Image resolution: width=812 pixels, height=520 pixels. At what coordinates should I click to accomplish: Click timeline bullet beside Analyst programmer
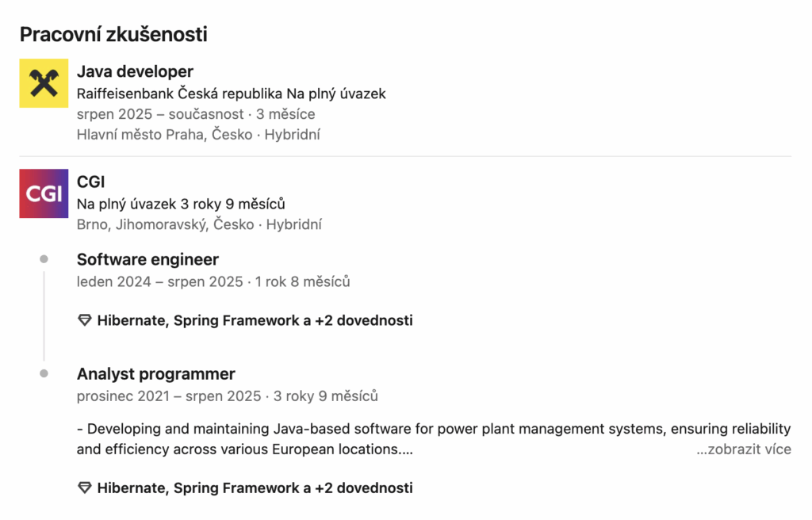point(44,373)
